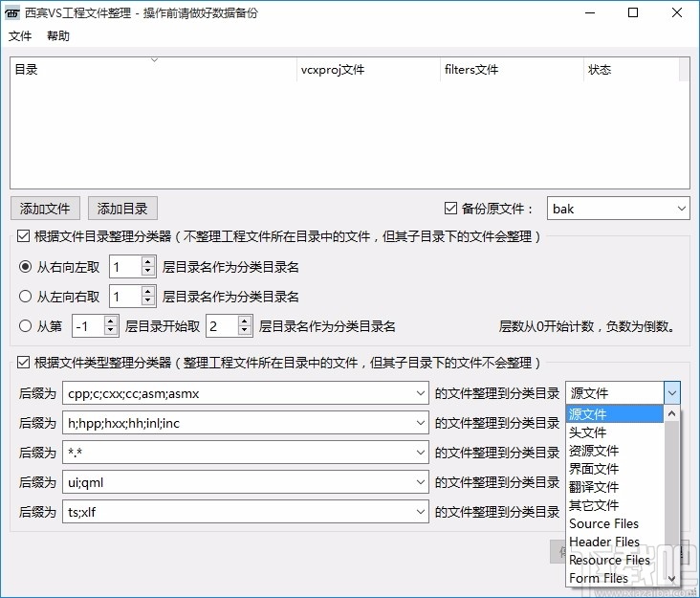Open the 帮助 menu
This screenshot has height=598, width=700.
58,35
